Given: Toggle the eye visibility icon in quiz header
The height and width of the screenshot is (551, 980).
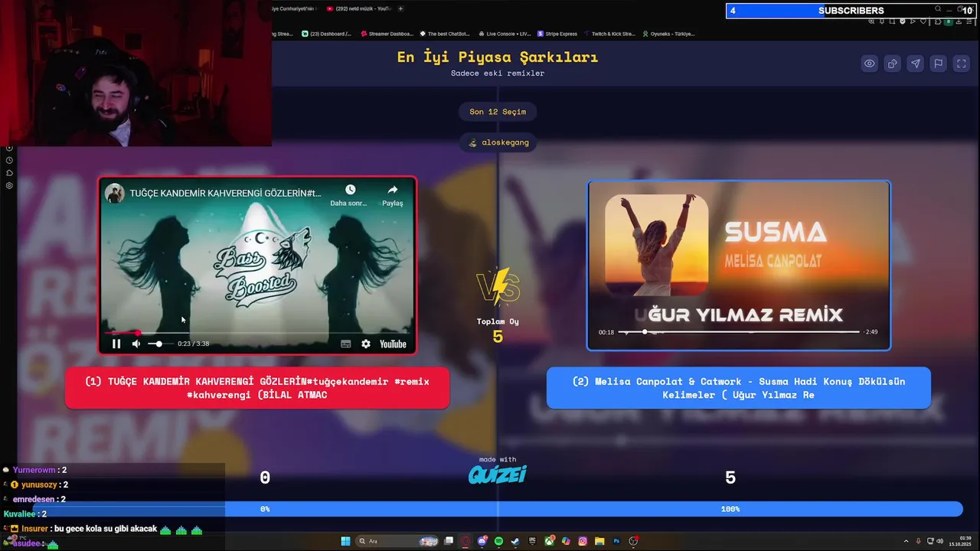Looking at the screenshot, I should point(870,64).
